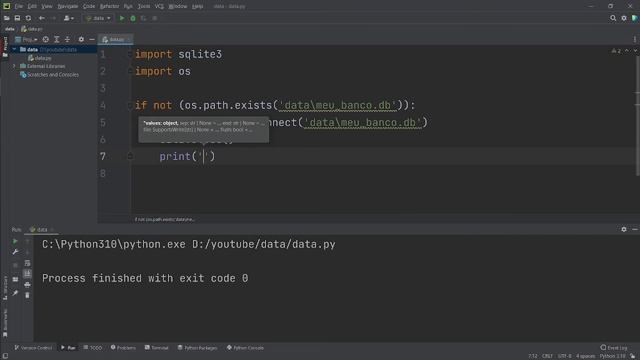
Task: Open the Problems tool window
Action: coord(123,348)
